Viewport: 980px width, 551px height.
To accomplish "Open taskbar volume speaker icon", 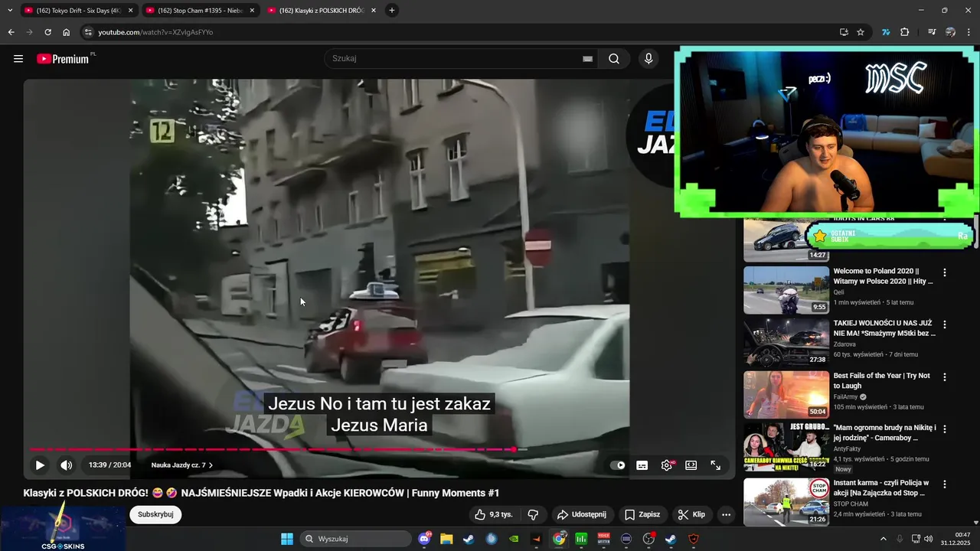I will (929, 539).
